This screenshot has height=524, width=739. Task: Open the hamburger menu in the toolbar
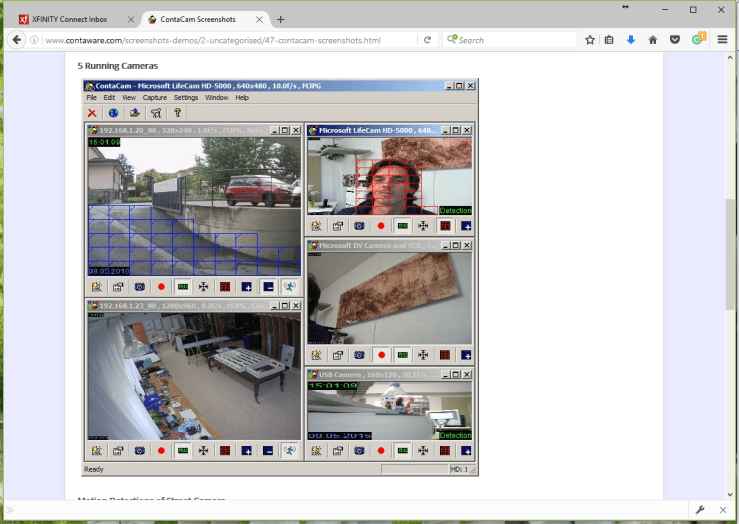[722, 40]
